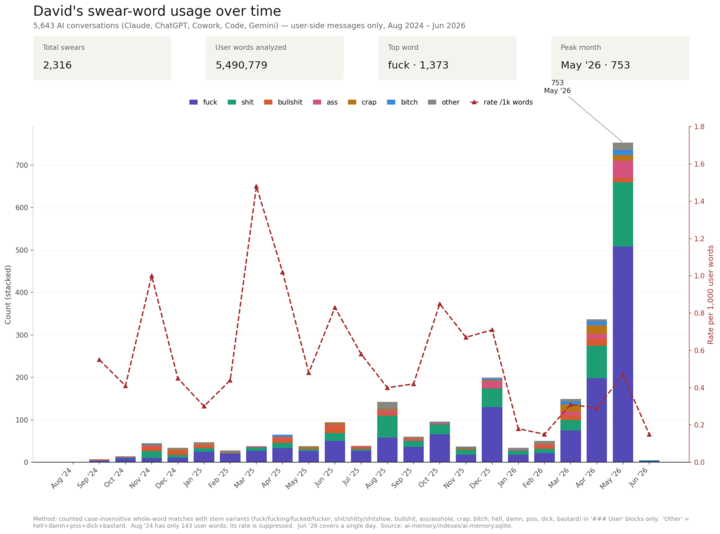
Task: Click the rate line marker above Nov '24
Action: [x=152, y=276]
